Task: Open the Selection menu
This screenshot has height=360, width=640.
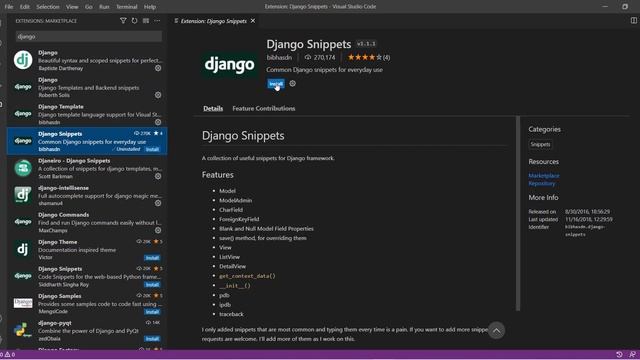Action: click(48, 7)
